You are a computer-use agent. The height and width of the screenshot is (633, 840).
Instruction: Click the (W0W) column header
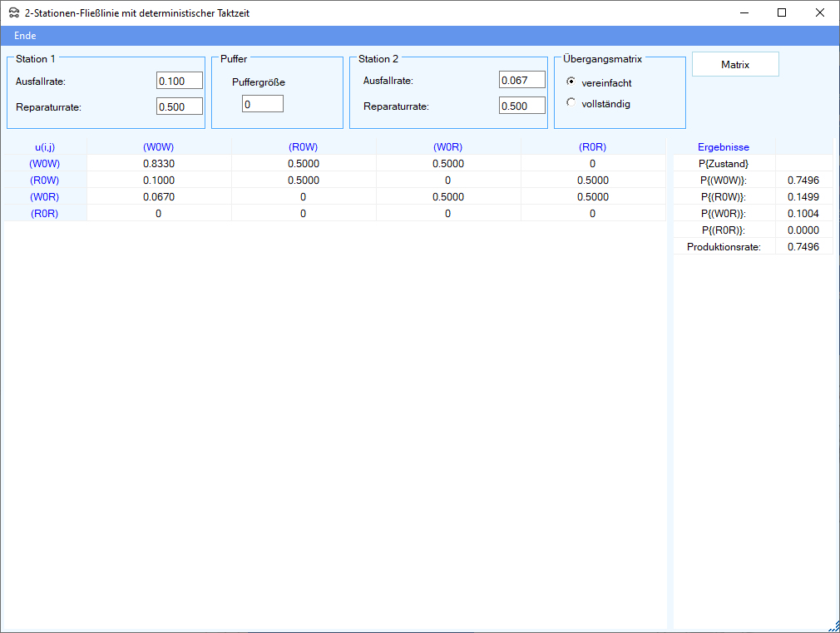(x=159, y=147)
